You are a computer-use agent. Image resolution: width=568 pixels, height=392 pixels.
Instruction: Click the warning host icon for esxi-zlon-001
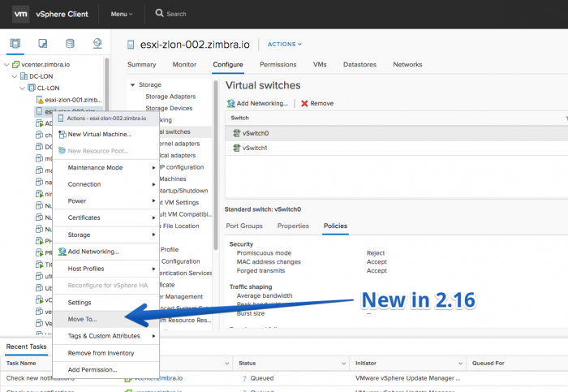40,100
